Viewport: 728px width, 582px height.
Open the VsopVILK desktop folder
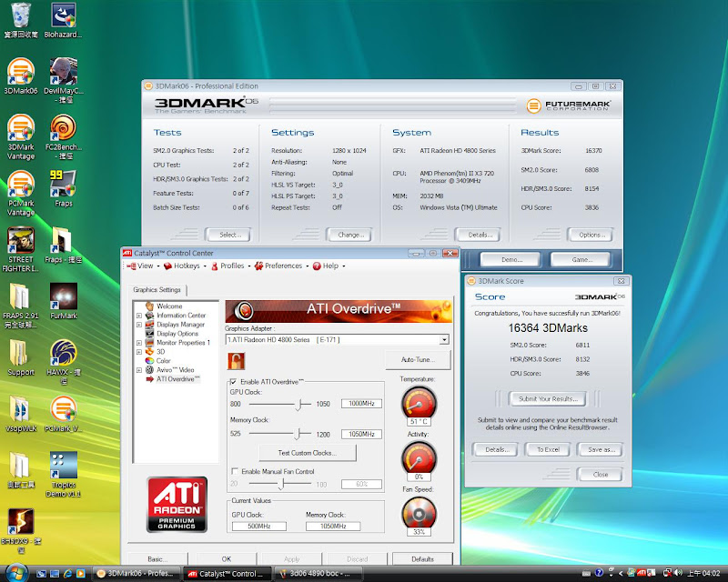click(20, 414)
